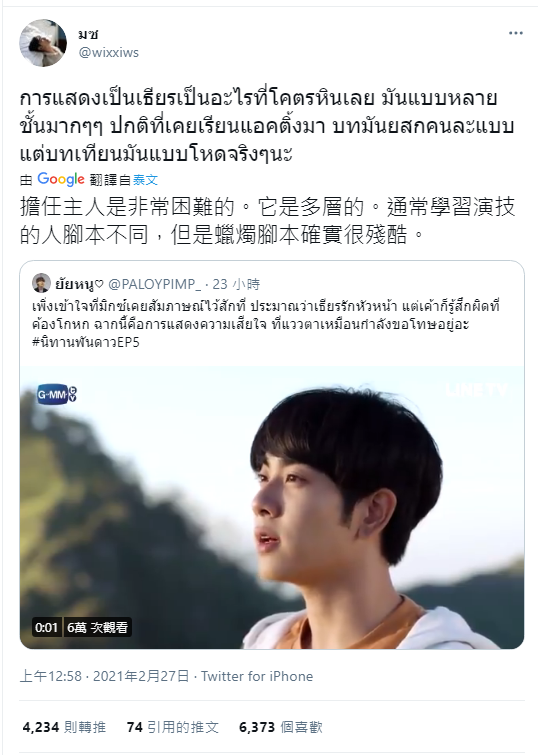Image resolution: width=538 pixels, height=755 pixels.
Task: Click the 0:01 video time badge
Action: pyautogui.click(x=46, y=627)
